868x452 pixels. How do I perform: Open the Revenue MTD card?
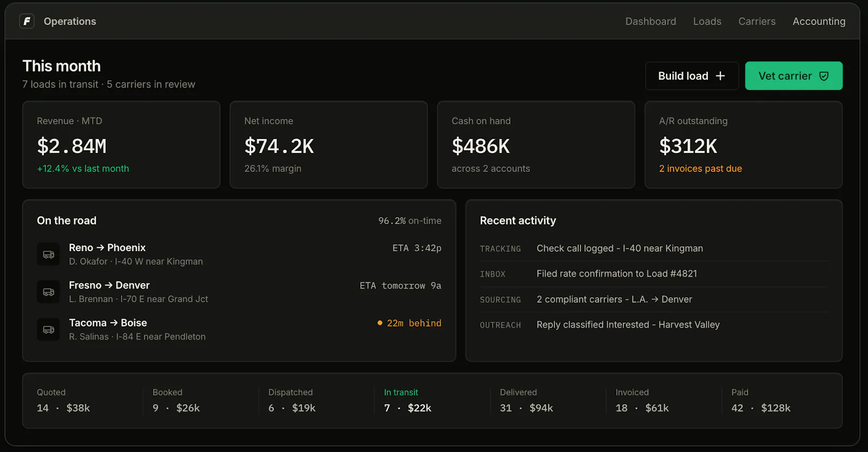(121, 145)
